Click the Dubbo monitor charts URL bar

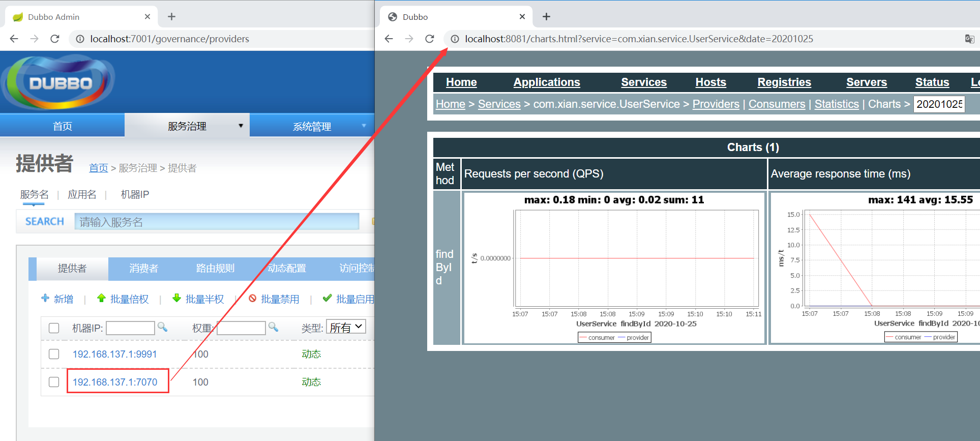639,39
